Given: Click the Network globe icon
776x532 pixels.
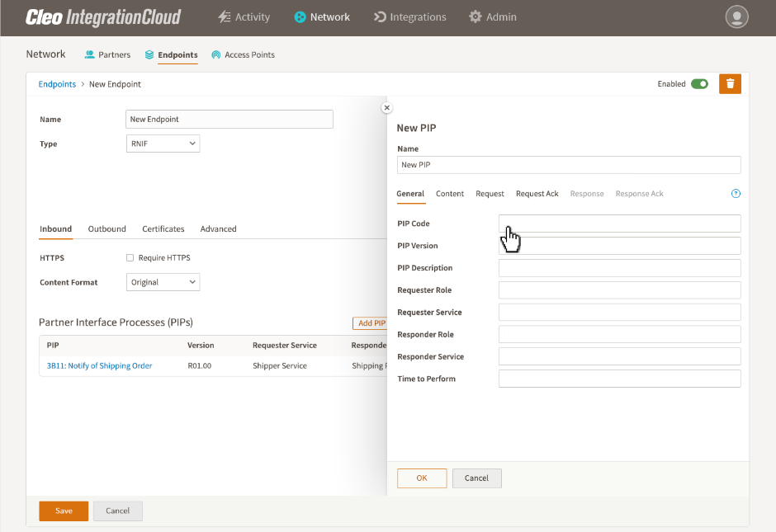Looking at the screenshot, I should pos(300,16).
